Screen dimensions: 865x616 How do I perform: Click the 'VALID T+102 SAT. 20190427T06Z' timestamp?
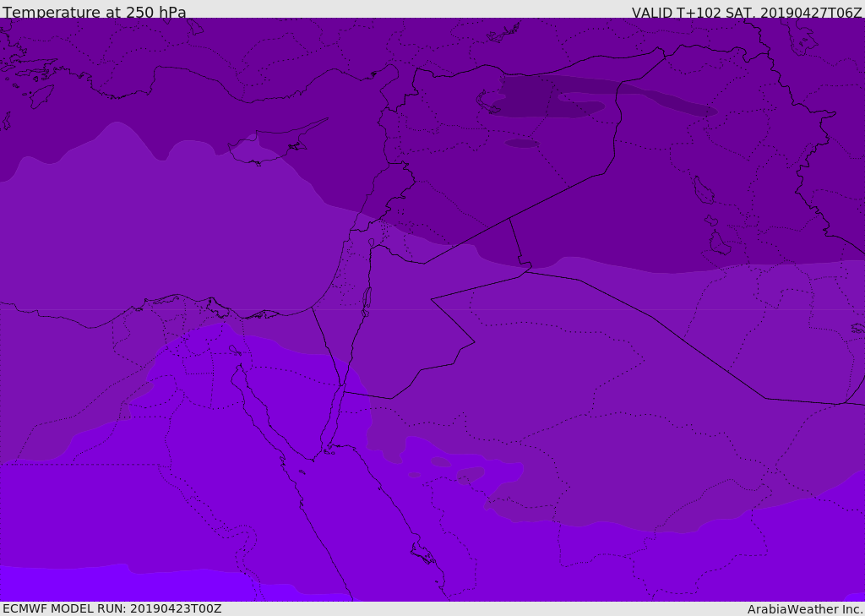[x=747, y=13]
